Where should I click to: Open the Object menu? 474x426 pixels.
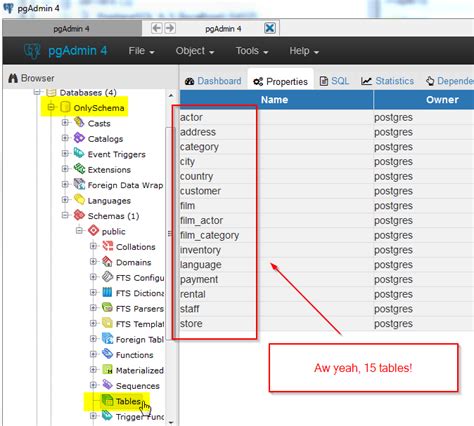tap(195, 51)
